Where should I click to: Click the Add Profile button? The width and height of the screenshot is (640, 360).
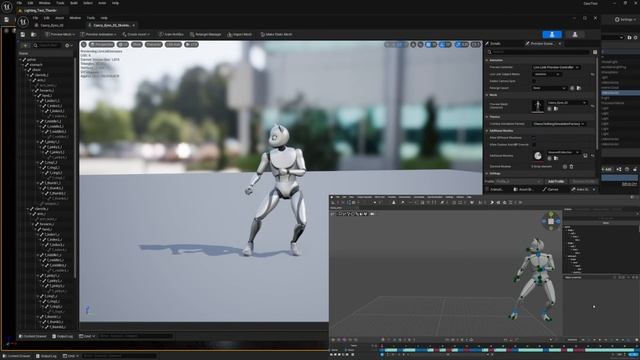pyautogui.click(x=556, y=181)
